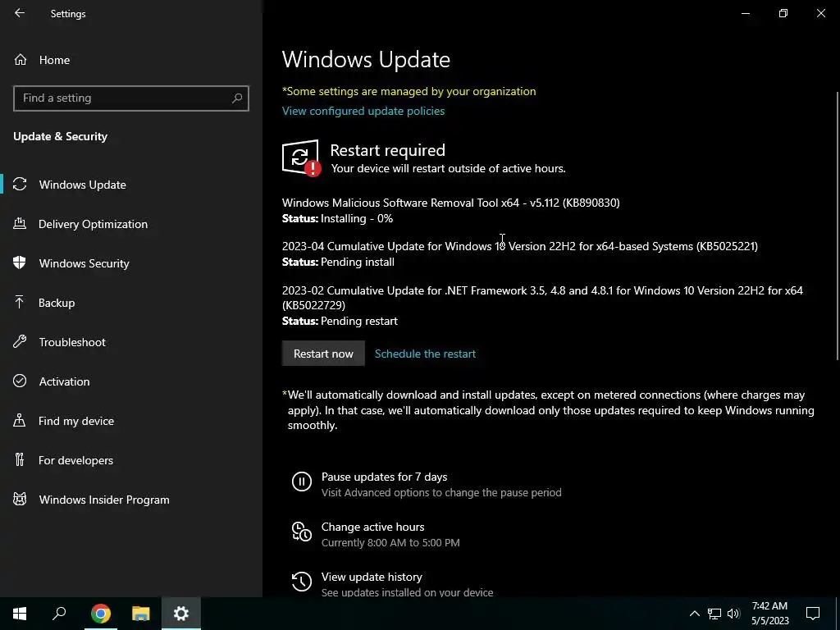Viewport: 840px width, 630px height.
Task: Click the update history clock icon
Action: (302, 582)
